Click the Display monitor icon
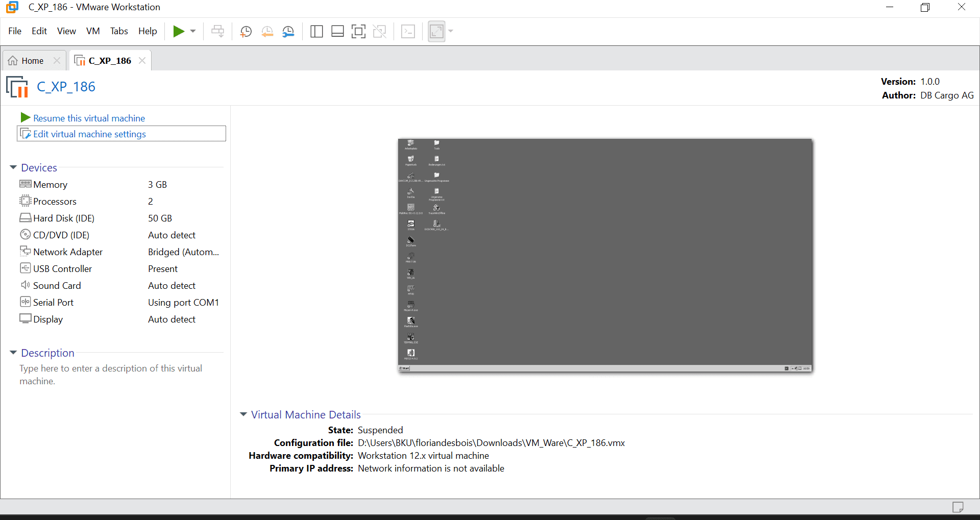 [26, 318]
